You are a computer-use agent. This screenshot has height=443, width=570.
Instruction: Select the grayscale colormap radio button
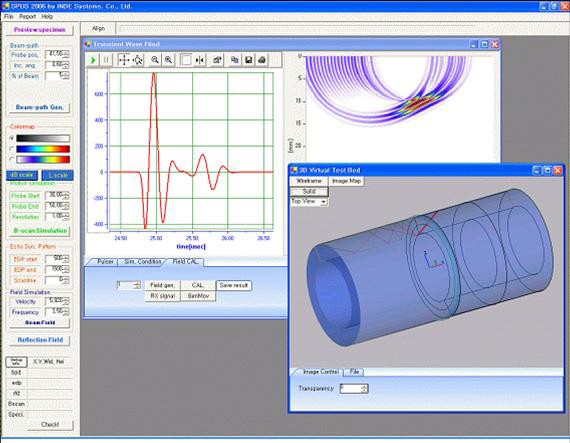pyautogui.click(x=12, y=138)
